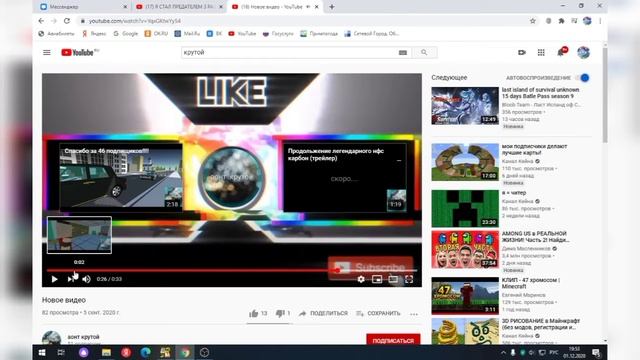Open the вонт крутой channel name

(83, 337)
